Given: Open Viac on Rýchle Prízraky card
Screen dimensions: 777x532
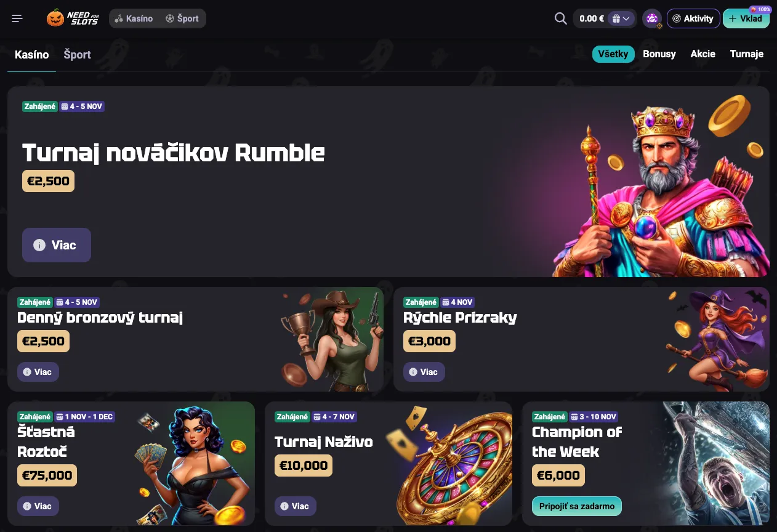Looking at the screenshot, I should [424, 372].
